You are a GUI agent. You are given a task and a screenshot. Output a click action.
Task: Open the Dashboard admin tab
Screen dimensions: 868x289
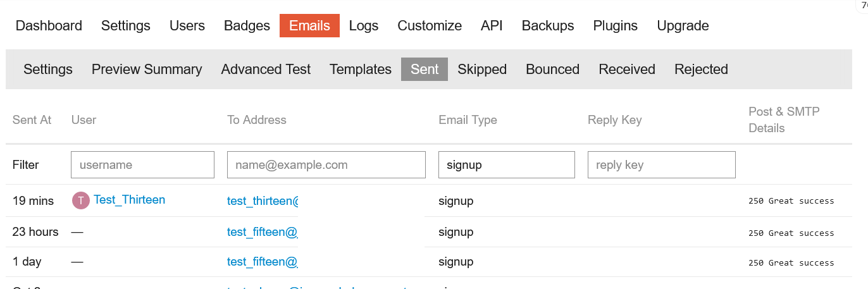[49, 26]
